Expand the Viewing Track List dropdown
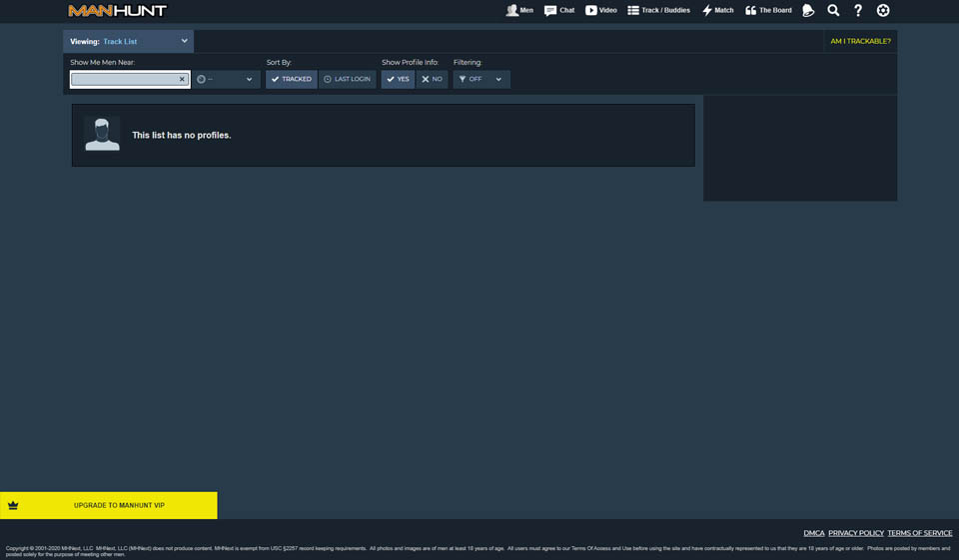Viewport: 959px width, 560px height. click(128, 41)
